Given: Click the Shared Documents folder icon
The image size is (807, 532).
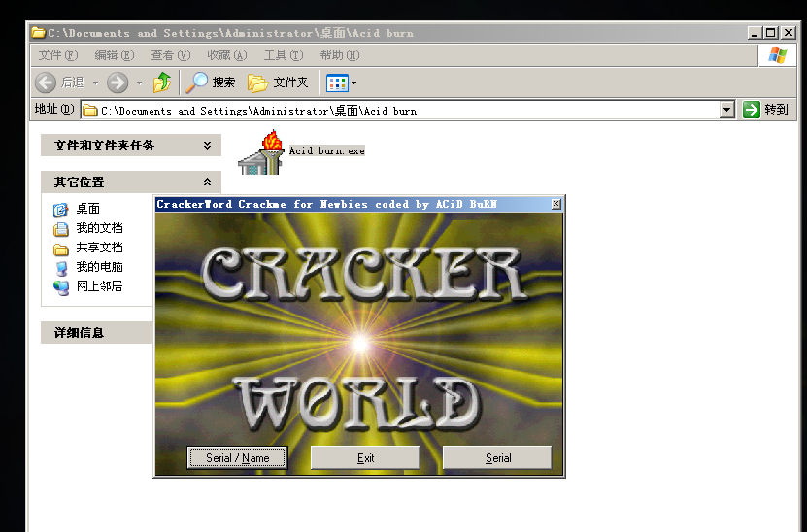Looking at the screenshot, I should click(x=61, y=249).
